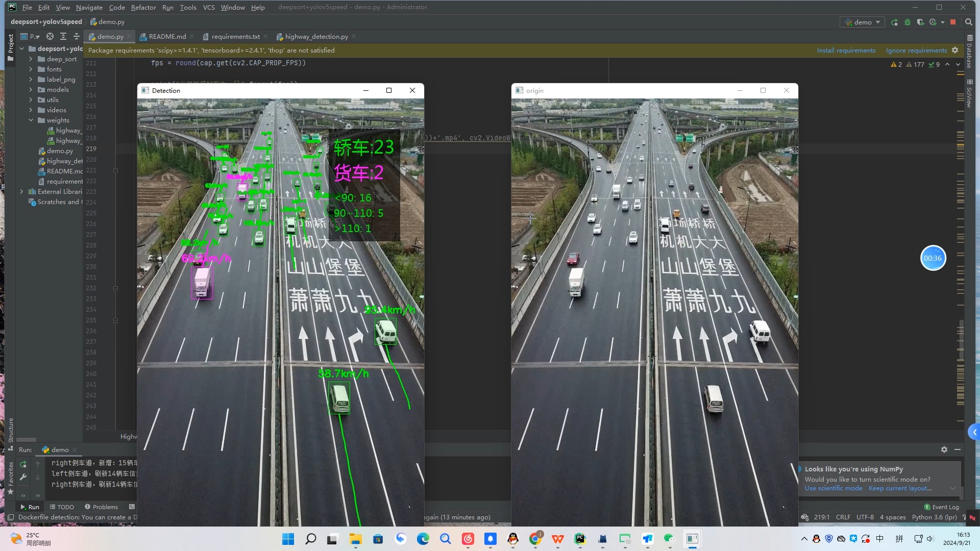This screenshot has height=551, width=980.
Task: Toggle the scientific mode in NumPy popup
Action: (832, 488)
